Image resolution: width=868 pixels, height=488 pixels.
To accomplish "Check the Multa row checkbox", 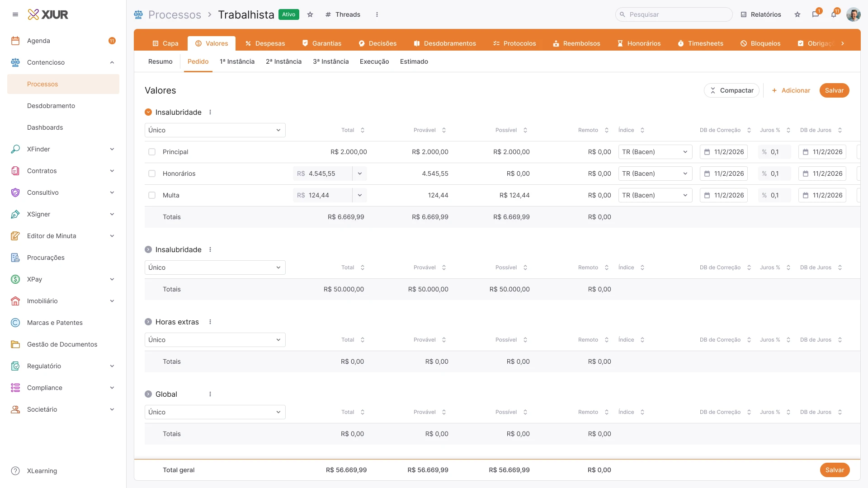I will tap(152, 195).
